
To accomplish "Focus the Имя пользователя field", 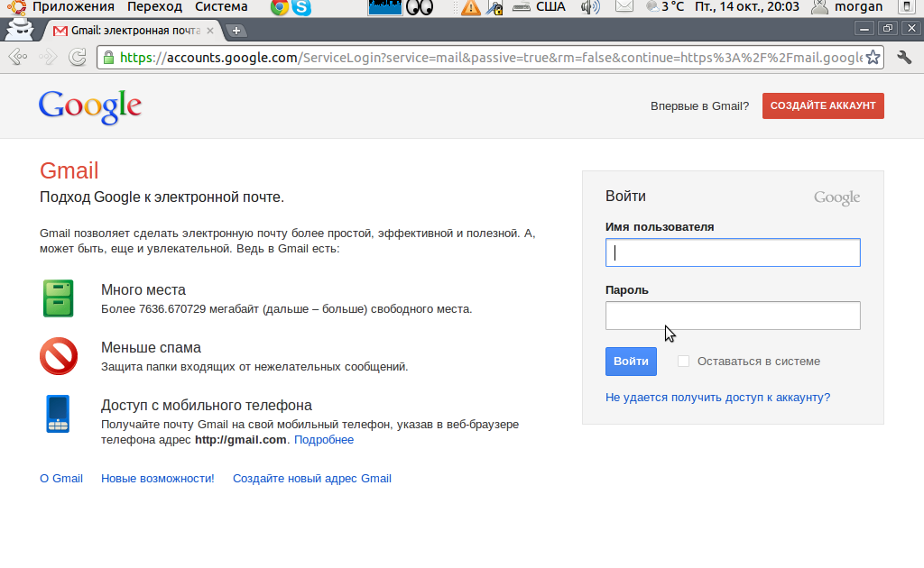I will pos(733,252).
